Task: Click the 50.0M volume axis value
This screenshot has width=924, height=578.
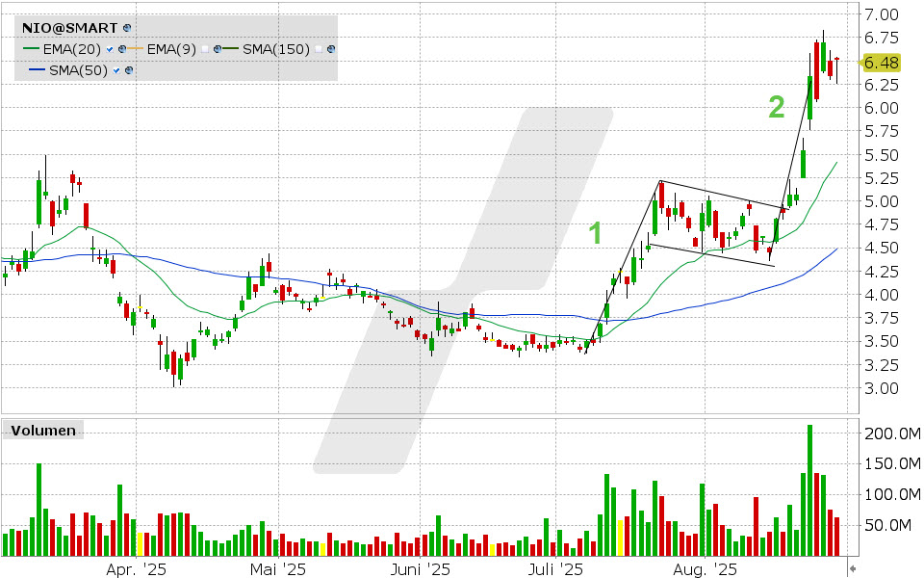Action: [888, 525]
